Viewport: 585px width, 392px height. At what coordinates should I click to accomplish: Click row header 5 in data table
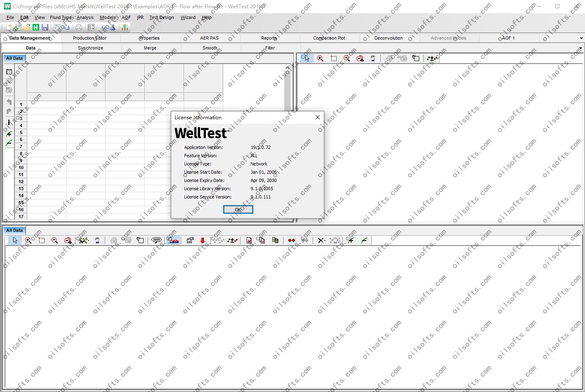click(x=21, y=132)
